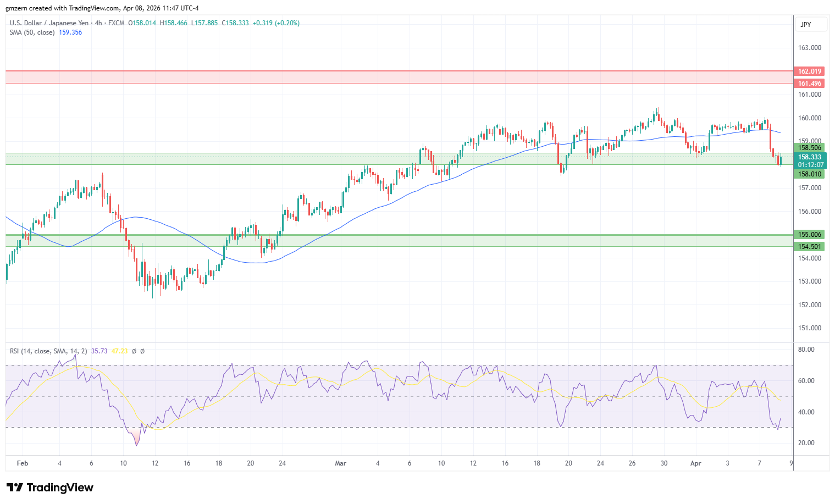This screenshot has width=835, height=504.
Task: Click the 161.496 red price label
Action: [x=810, y=84]
